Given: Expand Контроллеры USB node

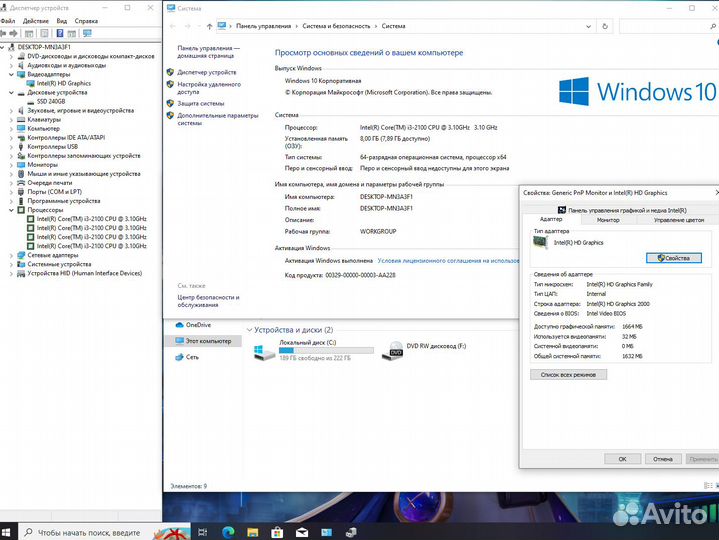Looking at the screenshot, I should point(11,147).
